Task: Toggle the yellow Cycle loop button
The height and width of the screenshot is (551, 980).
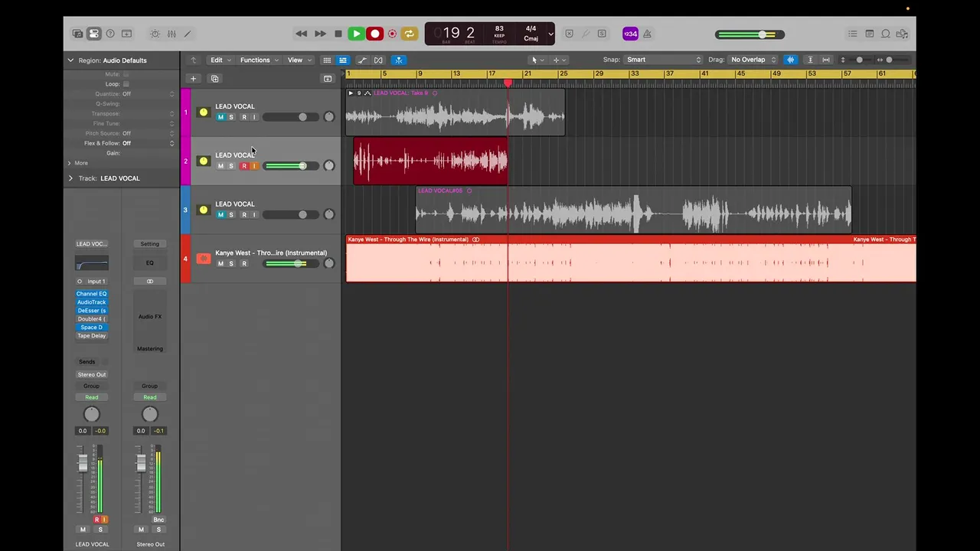Action: (409, 34)
